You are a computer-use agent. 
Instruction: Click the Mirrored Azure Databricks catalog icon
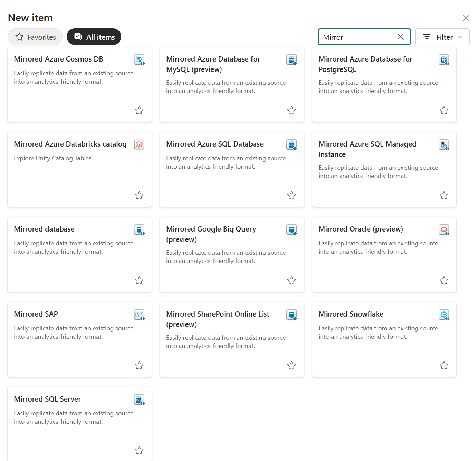click(x=139, y=144)
